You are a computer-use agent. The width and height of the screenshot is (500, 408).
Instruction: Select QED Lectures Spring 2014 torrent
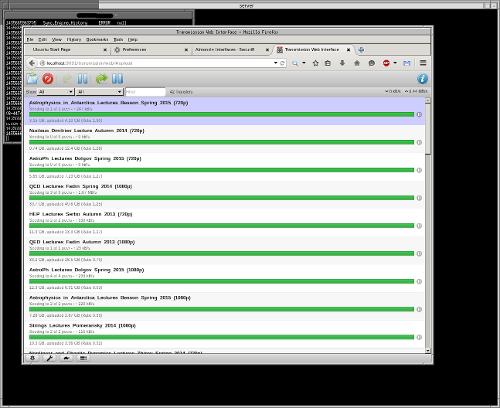tap(225, 195)
